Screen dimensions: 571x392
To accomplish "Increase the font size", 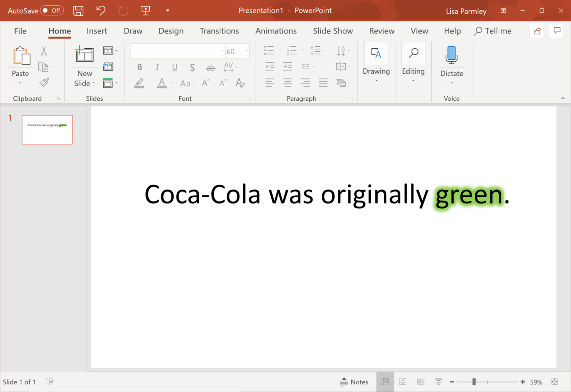I will click(x=206, y=83).
